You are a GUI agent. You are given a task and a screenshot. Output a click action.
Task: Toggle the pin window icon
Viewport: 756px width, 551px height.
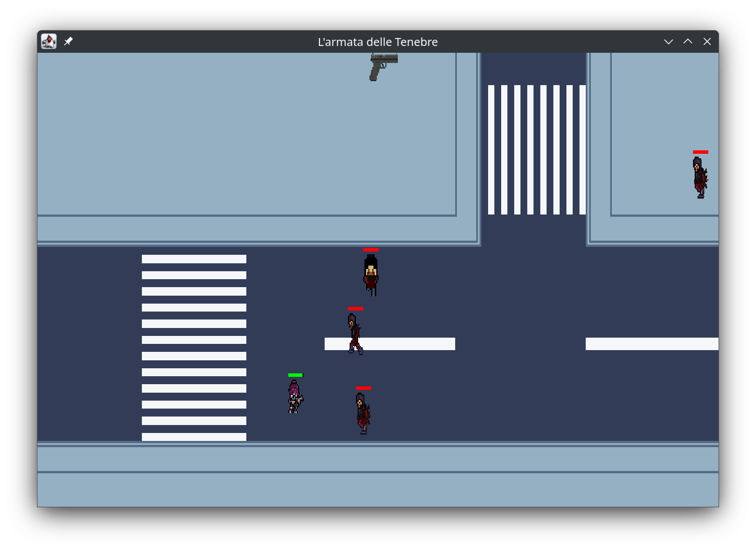(x=68, y=41)
